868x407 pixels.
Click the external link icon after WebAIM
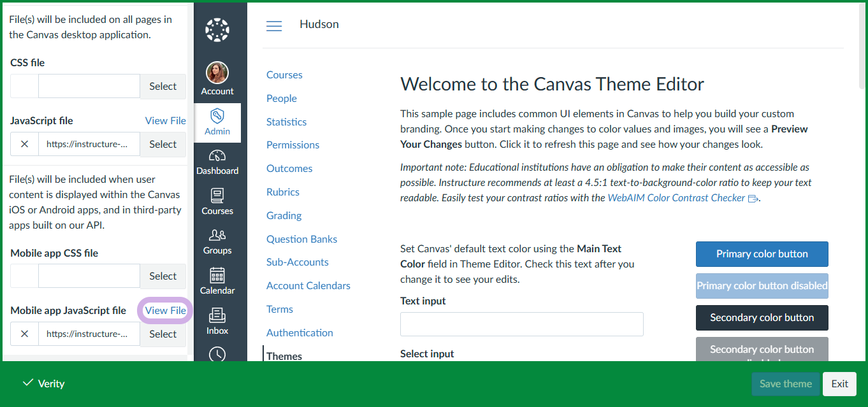point(753,198)
